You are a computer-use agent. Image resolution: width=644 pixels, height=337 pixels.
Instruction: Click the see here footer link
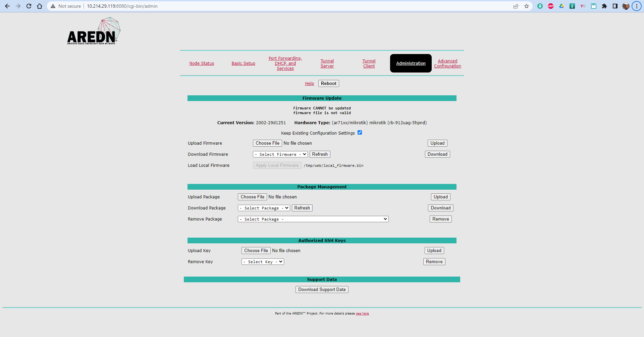pos(362,313)
